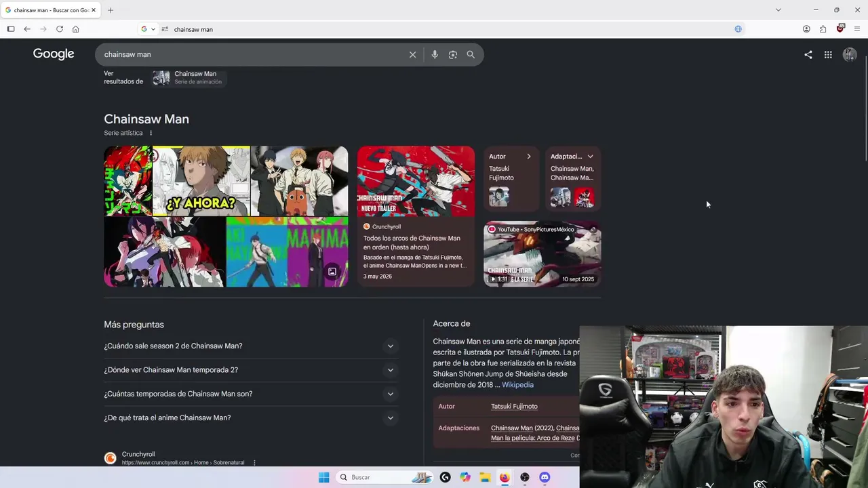This screenshot has width=868, height=488.
Task: Submit the search with the magnifier icon
Action: pyautogui.click(x=471, y=55)
